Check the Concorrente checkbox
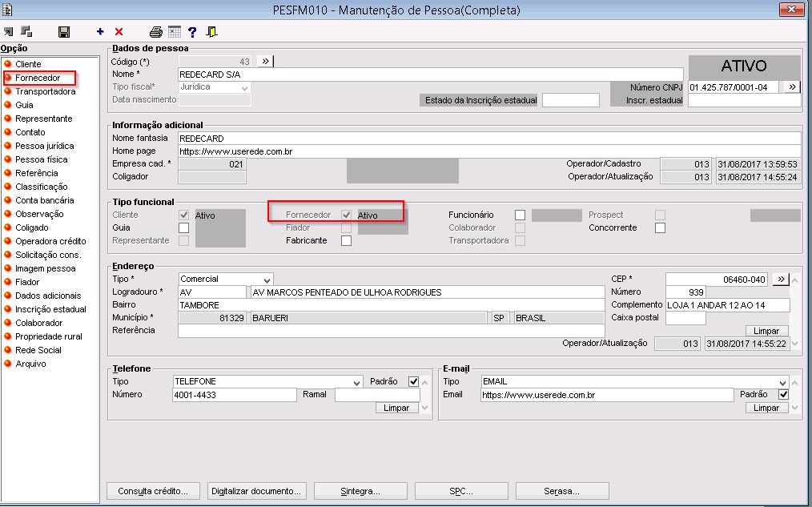 (661, 227)
